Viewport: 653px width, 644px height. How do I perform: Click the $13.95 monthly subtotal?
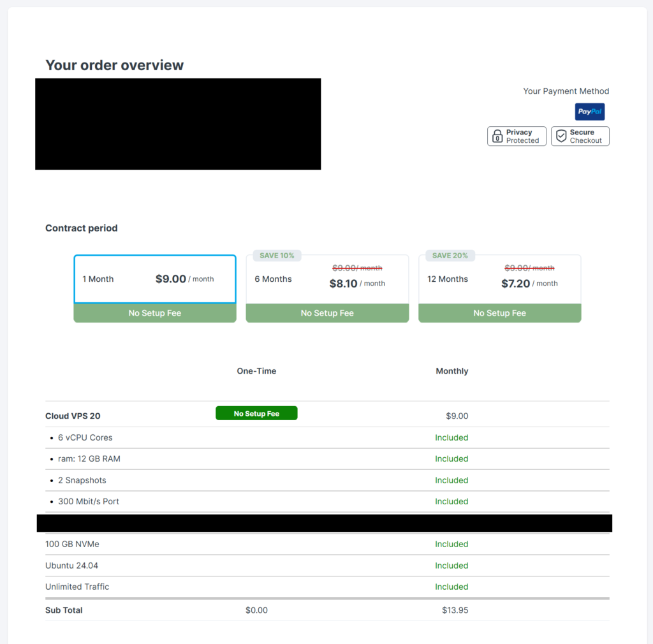click(x=455, y=610)
